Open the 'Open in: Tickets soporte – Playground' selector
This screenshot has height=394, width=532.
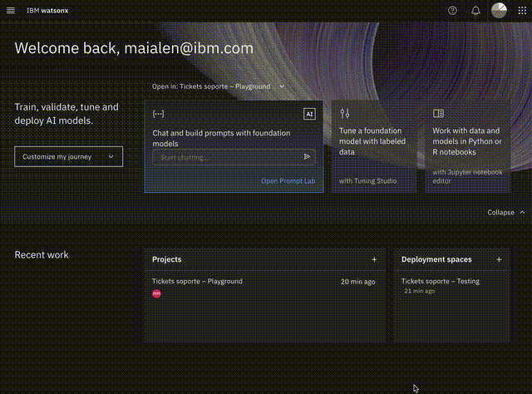coord(218,86)
